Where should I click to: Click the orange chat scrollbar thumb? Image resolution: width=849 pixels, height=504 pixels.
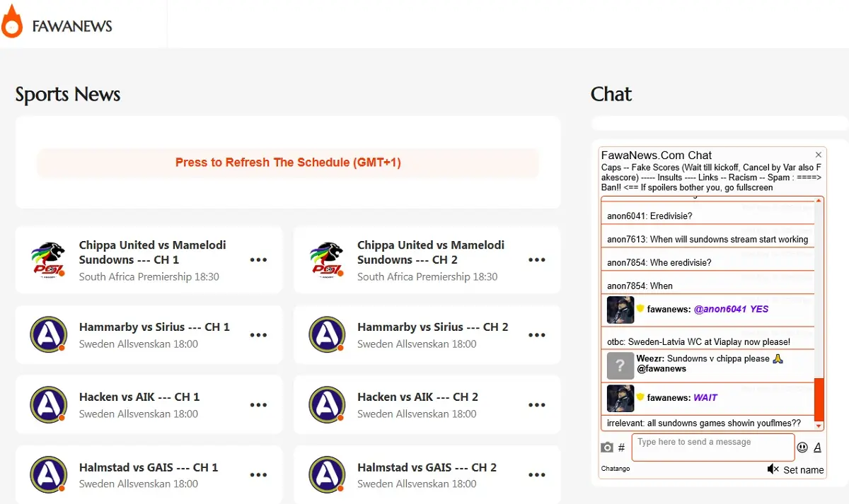819,399
